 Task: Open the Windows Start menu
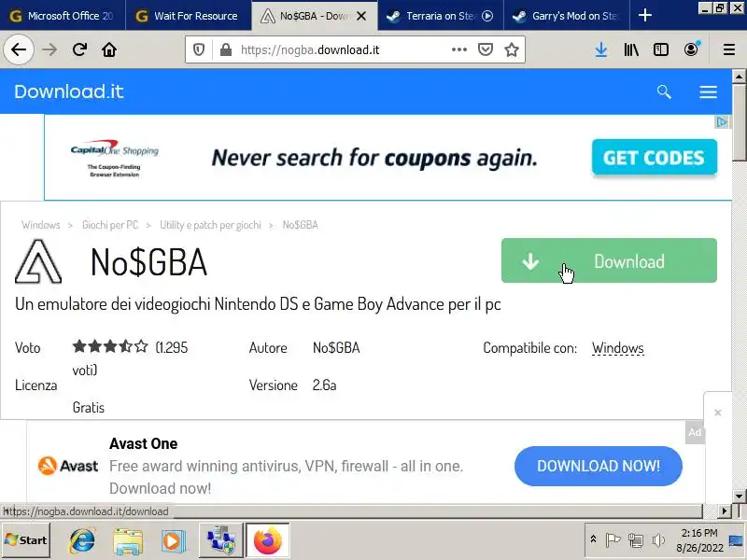click(x=26, y=540)
